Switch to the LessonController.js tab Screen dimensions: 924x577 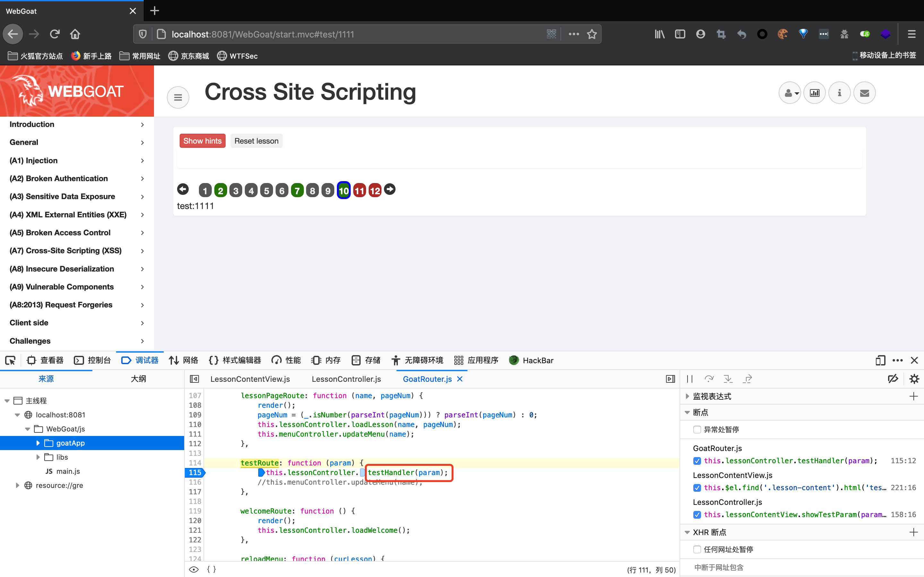tap(346, 379)
